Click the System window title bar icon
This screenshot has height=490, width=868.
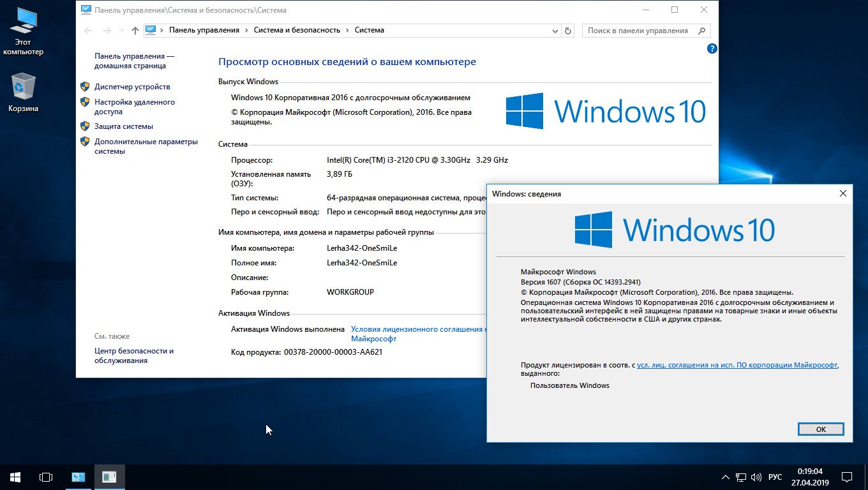point(86,10)
